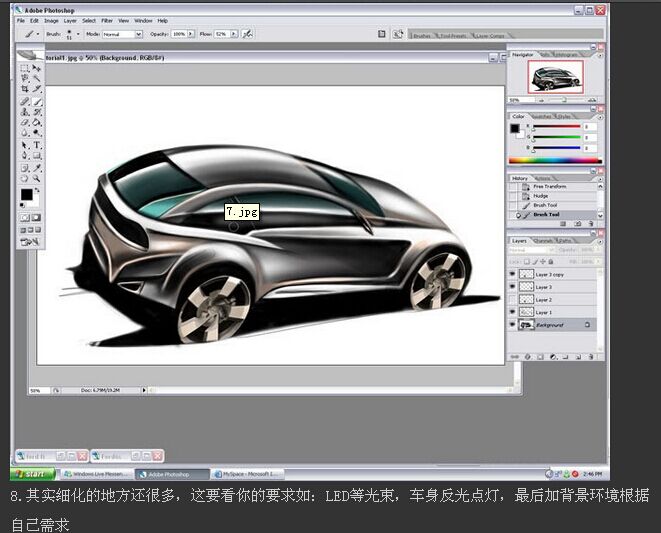This screenshot has width=661, height=533.
Task: Set history brush source on Nudge state
Action: click(x=513, y=196)
